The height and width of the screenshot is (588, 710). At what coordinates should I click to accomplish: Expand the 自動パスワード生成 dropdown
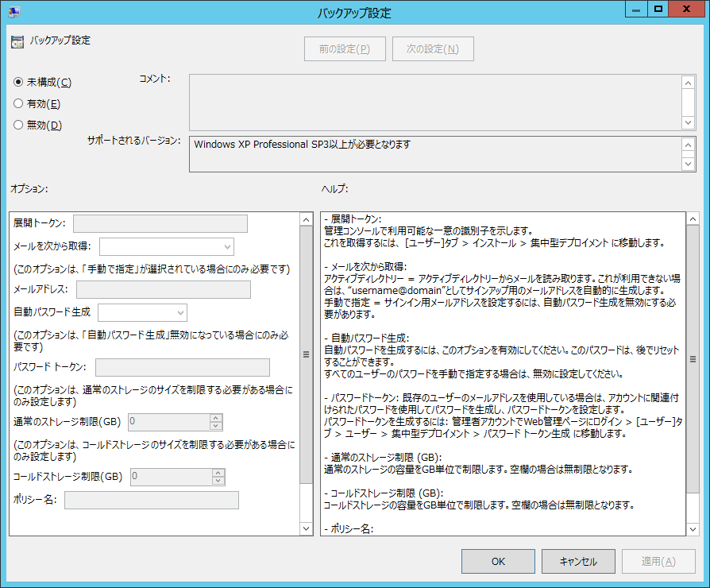click(142, 311)
